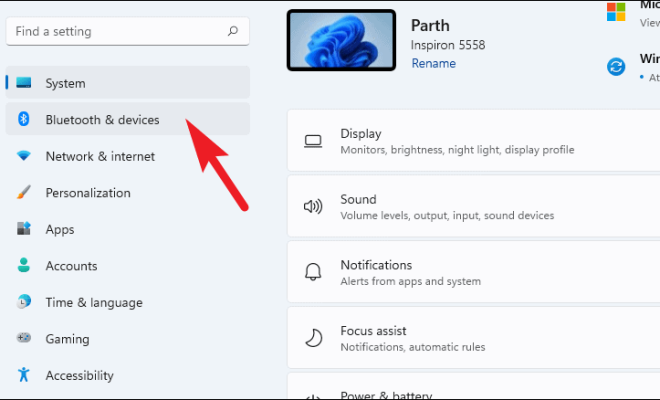
Task: Click the Apps icon in sidebar
Action: point(24,229)
